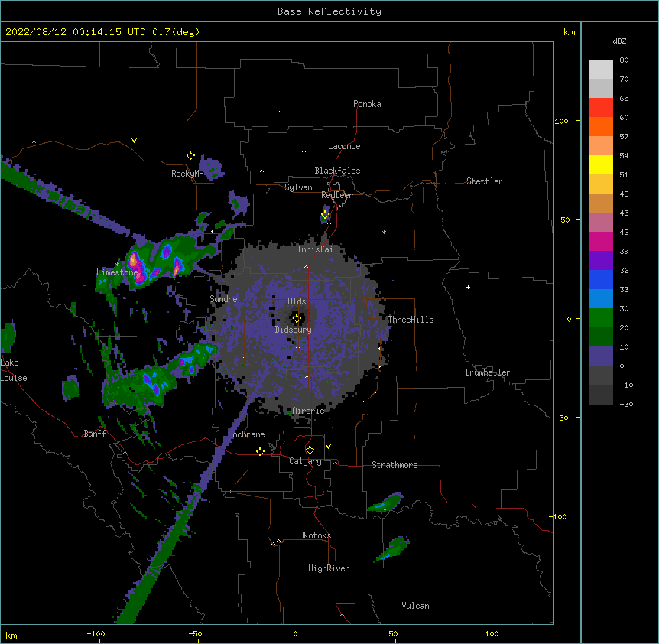Click the yellow v marker northeast of Calgary
659x644 pixels.
328,447
